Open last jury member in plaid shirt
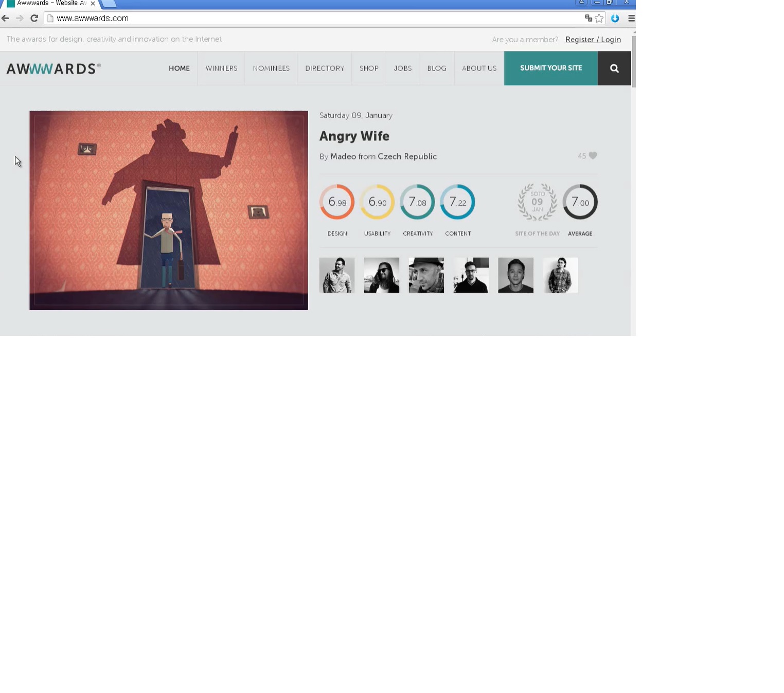This screenshot has width=784, height=693. (x=561, y=275)
